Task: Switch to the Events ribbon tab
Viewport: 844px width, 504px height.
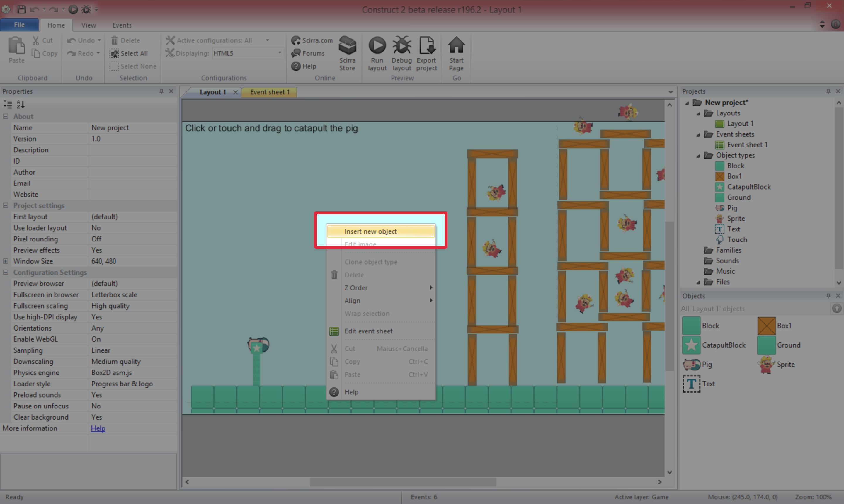Action: 122,25
